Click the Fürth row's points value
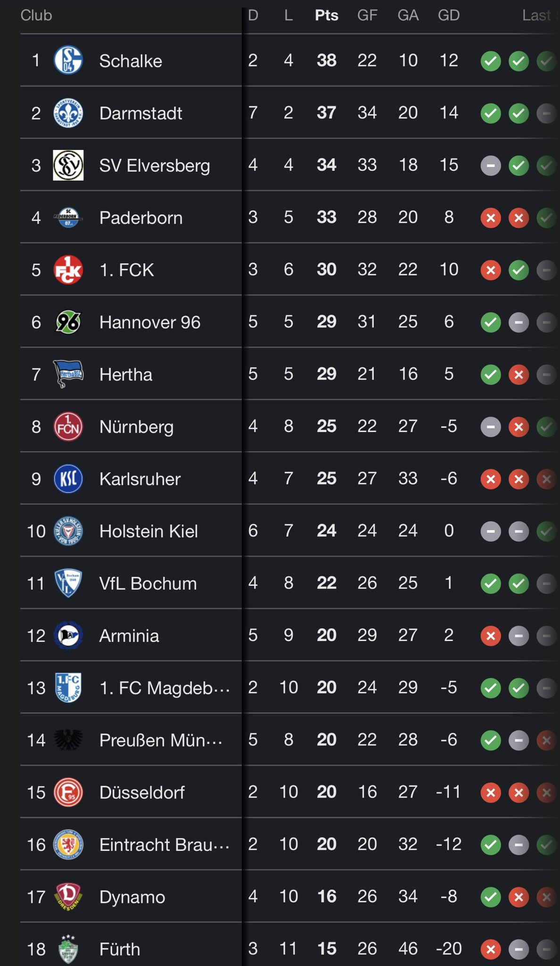The image size is (560, 966). pyautogui.click(x=326, y=949)
